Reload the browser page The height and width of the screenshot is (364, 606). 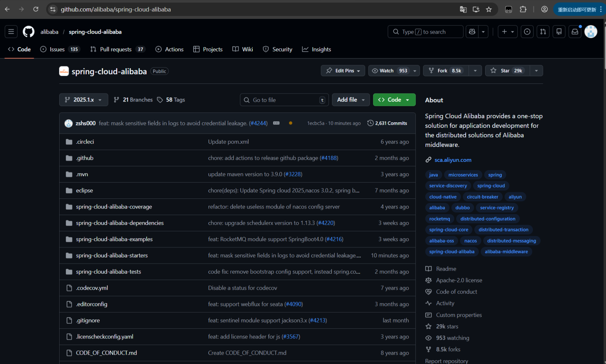click(36, 9)
